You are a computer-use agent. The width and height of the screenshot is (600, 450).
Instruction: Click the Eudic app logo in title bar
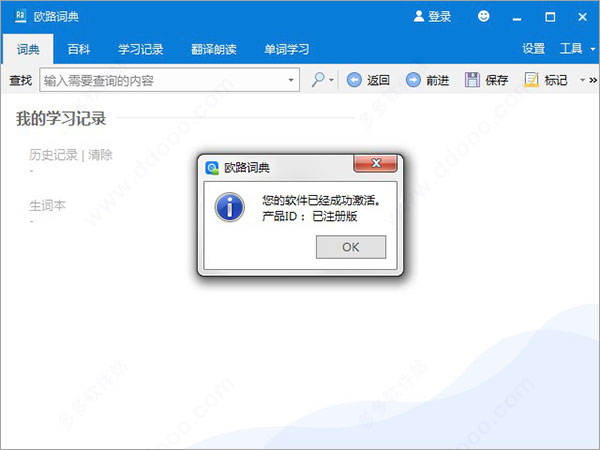click(20, 16)
